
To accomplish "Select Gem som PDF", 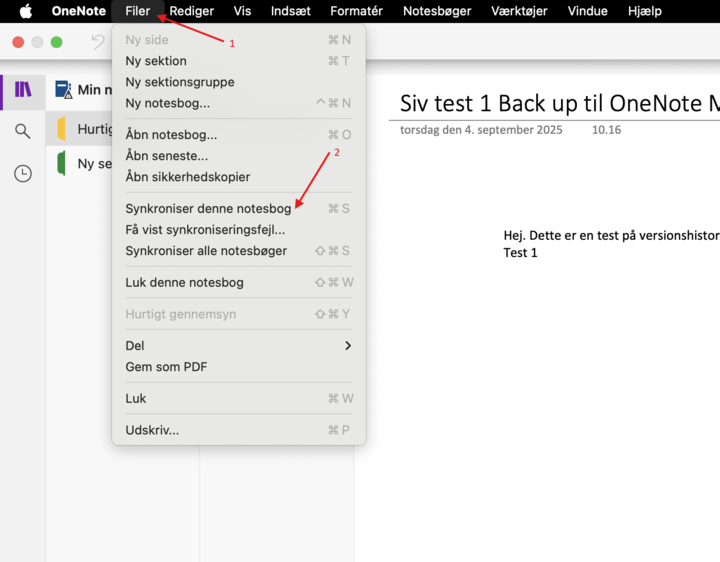I will 166,367.
